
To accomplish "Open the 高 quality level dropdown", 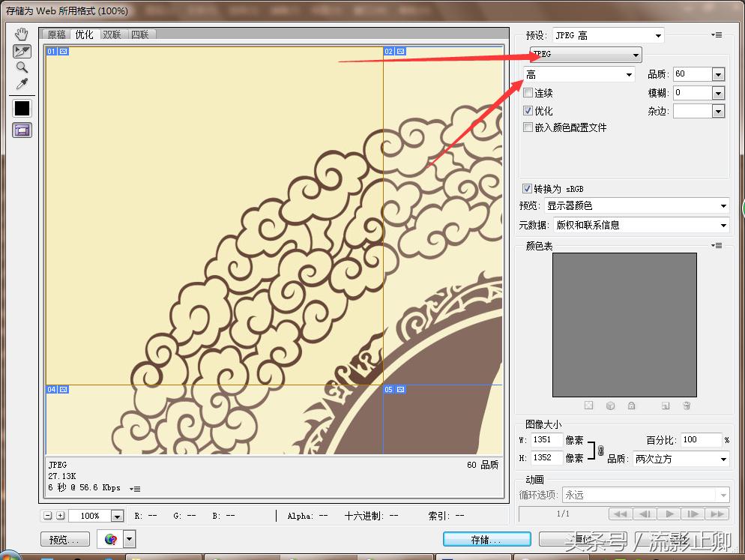I will click(579, 75).
